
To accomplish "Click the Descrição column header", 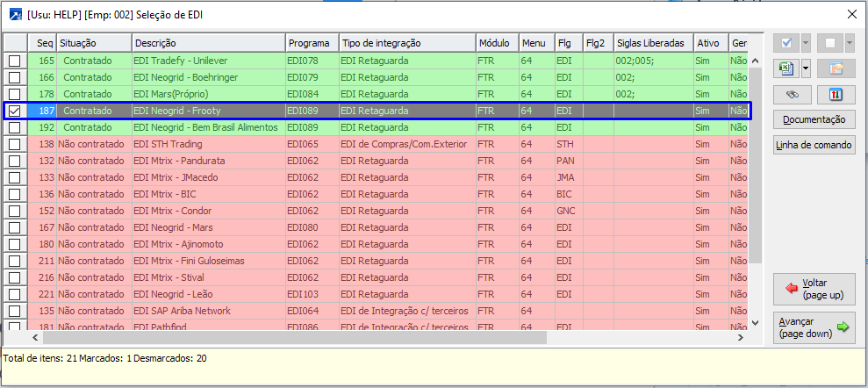I will [209, 43].
